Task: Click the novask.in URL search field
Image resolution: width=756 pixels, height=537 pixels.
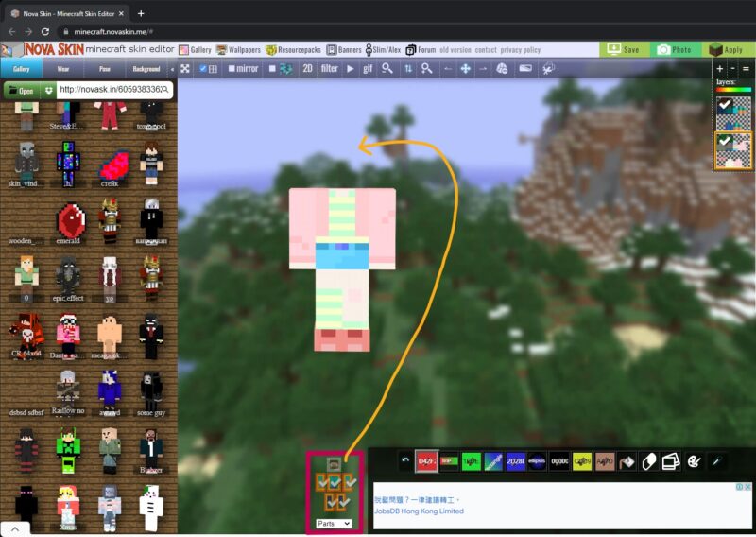Action: [x=114, y=90]
